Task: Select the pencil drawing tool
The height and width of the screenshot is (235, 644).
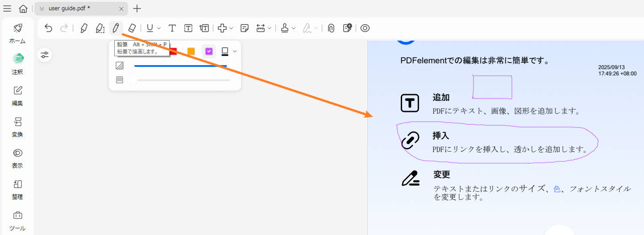Action: click(116, 28)
